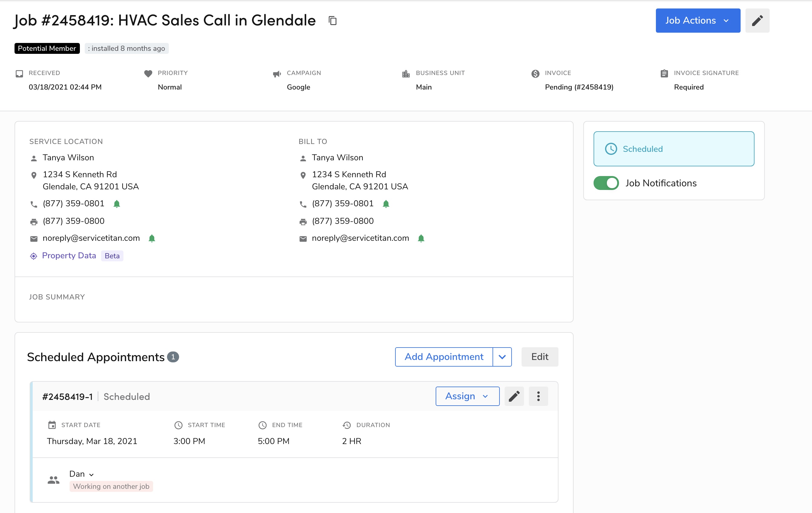Open the three-dot menu on appointment #2458419-1

[538, 396]
